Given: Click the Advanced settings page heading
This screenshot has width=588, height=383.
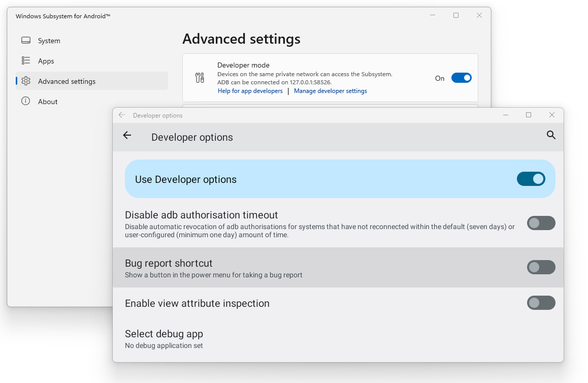Looking at the screenshot, I should coord(242,39).
